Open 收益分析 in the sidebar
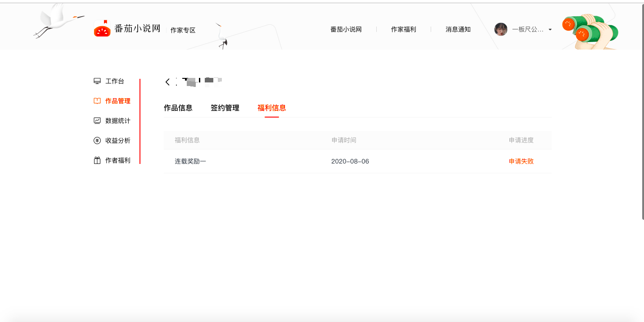The height and width of the screenshot is (322, 644). (x=118, y=141)
